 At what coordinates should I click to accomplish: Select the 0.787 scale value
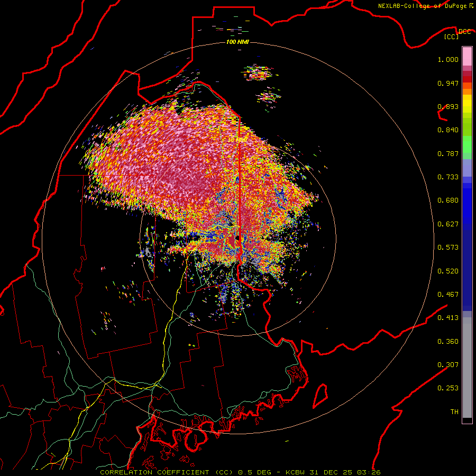coord(448,153)
